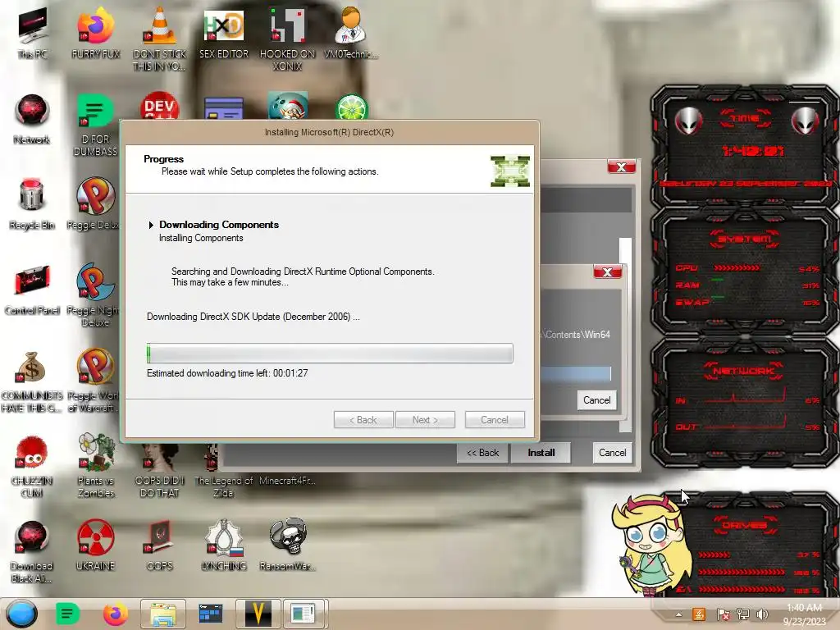840x630 pixels.
Task: Open the Action Center flag tray icon
Action: coord(723,614)
